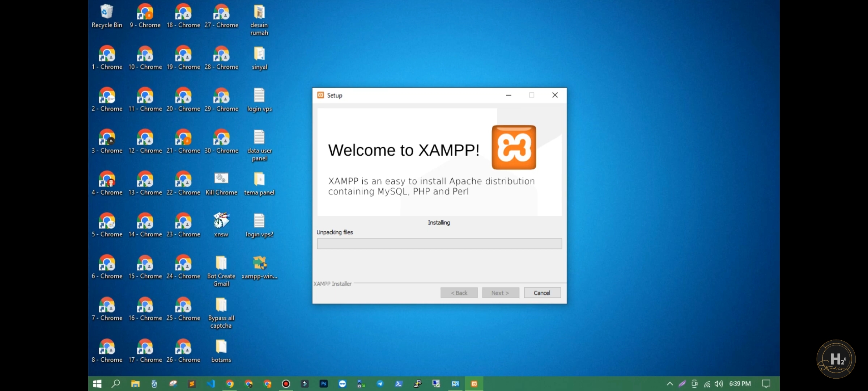868x391 pixels.
Task: Select the 17 - Chrome shortcut
Action: coord(145,351)
